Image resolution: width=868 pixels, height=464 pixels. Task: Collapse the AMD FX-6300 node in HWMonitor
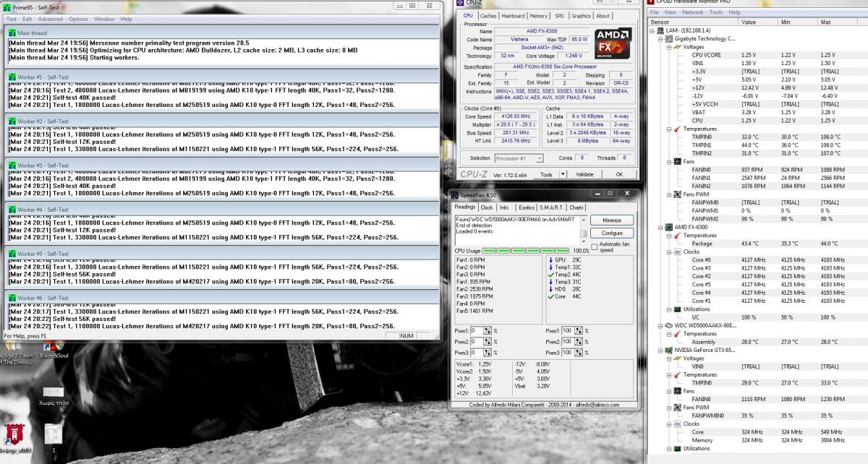(660, 227)
